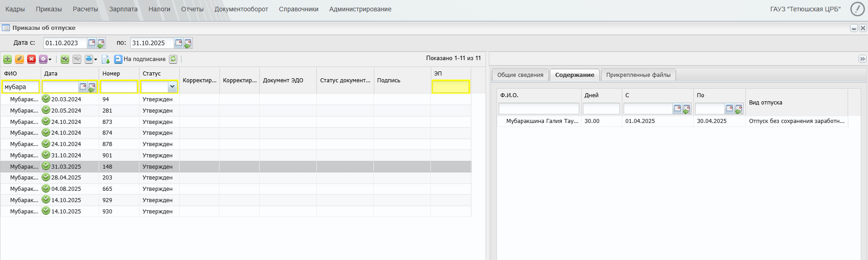
Task: Select order number 281 dated 20.05.2024
Action: pos(236,111)
